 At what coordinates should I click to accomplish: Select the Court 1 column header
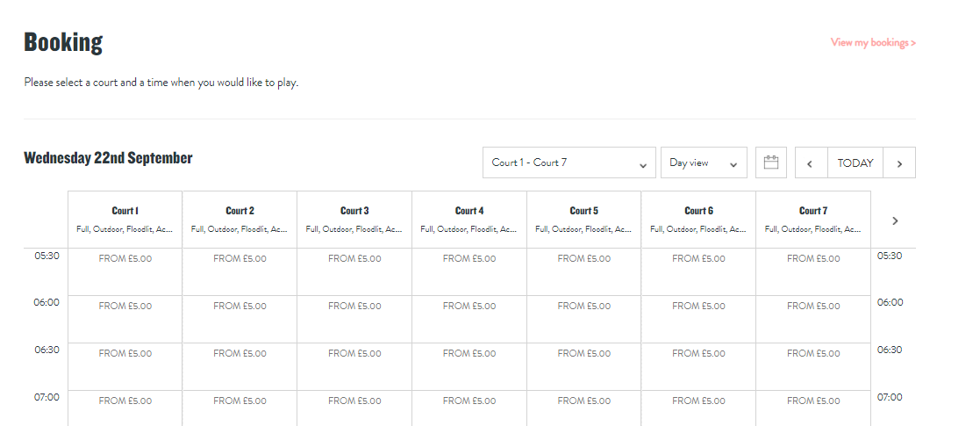[125, 219]
